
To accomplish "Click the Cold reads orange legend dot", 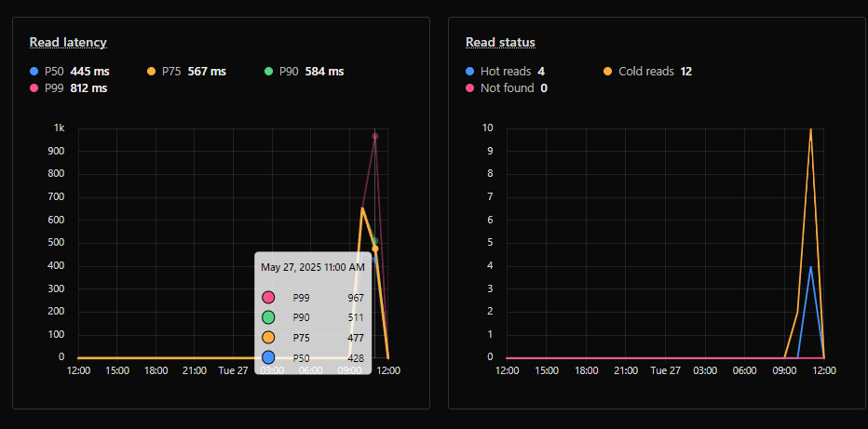I will point(608,72).
